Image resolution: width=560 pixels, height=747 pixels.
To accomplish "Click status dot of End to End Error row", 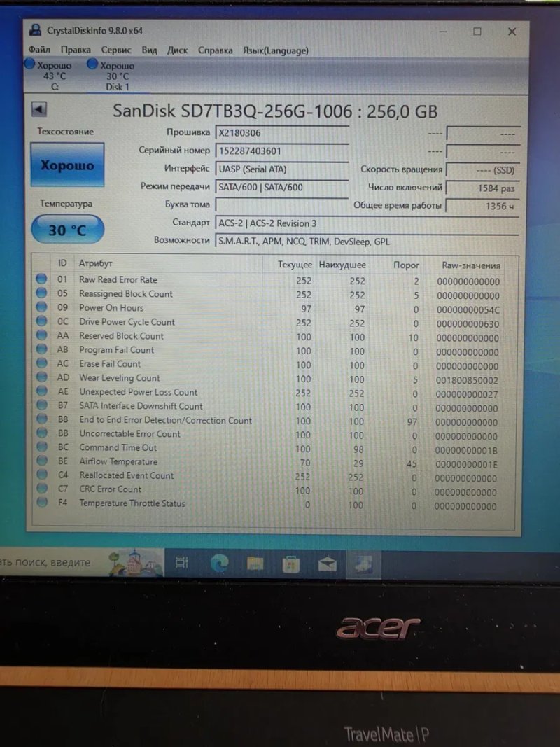I will click(x=41, y=419).
